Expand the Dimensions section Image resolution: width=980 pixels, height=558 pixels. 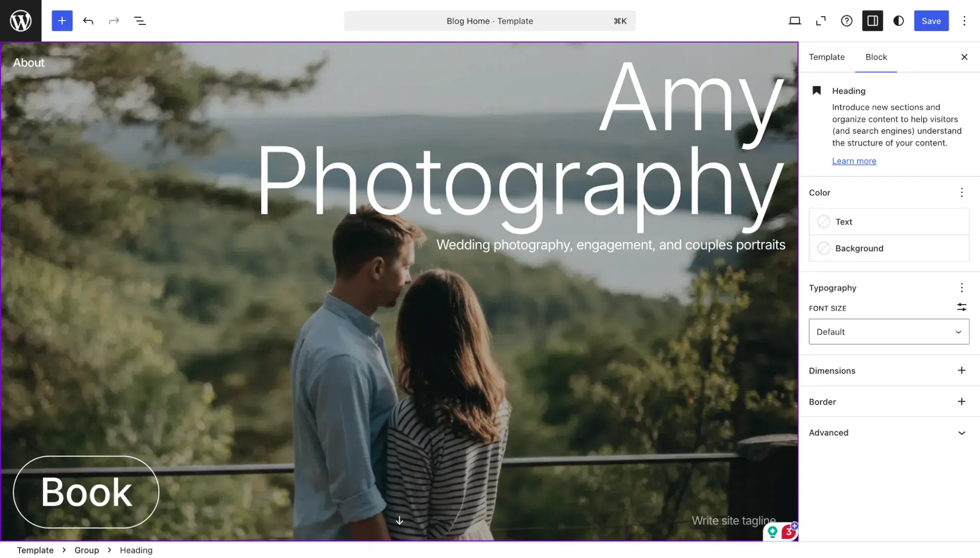(x=961, y=371)
